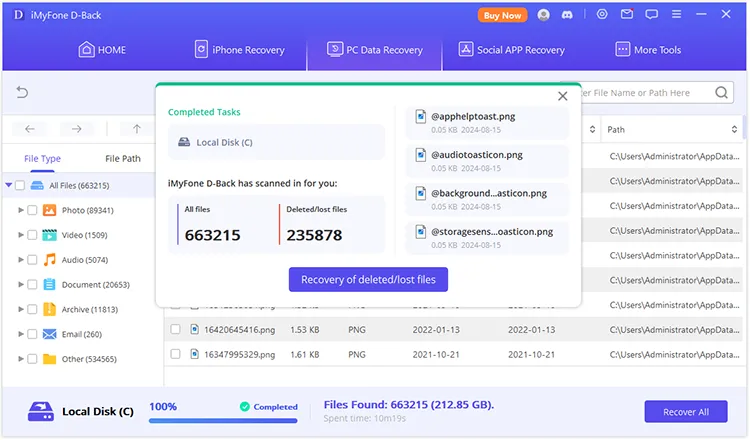
Task: Expand the Document tree node
Action: (x=21, y=285)
